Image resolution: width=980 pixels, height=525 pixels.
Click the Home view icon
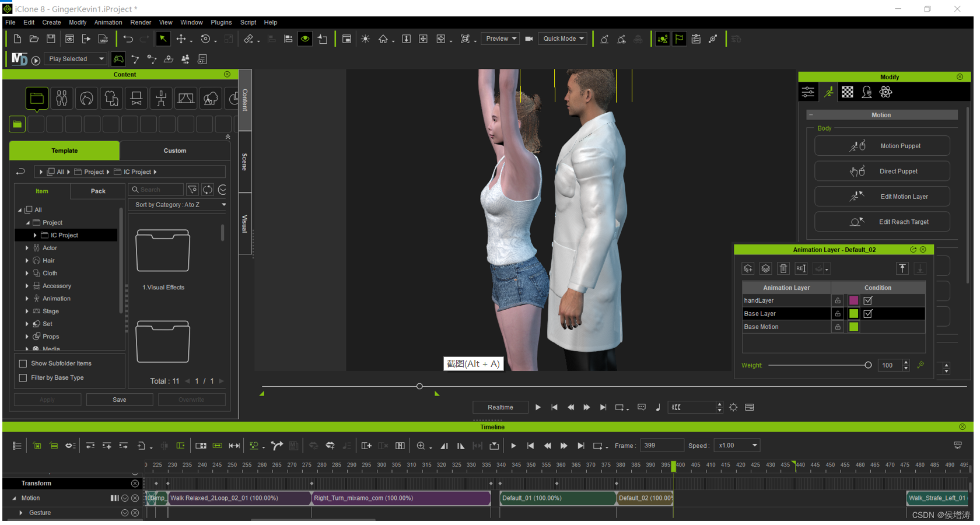click(383, 39)
